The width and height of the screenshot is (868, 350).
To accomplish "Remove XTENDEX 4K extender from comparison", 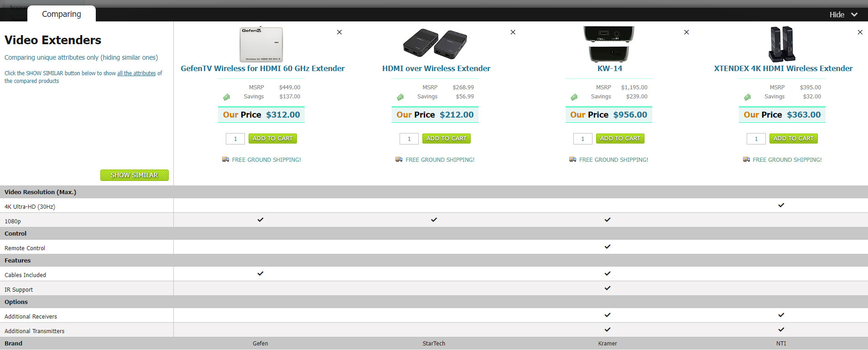I will 860,32.
